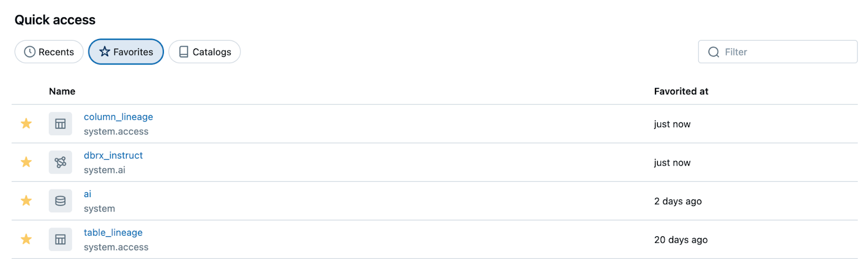Screen dimensions: 868x259
Task: Toggle the star next to dbrx_instruct
Action: (26, 162)
